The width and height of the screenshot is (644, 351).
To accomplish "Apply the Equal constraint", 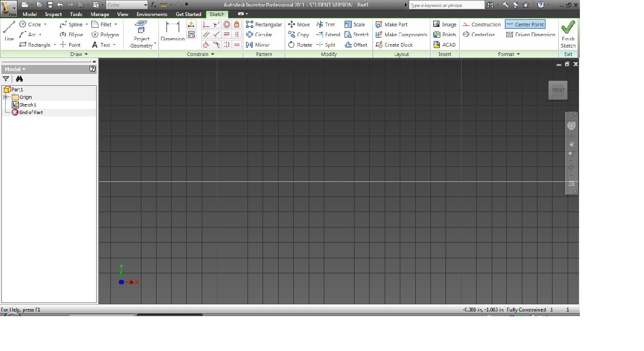I will coord(237,45).
